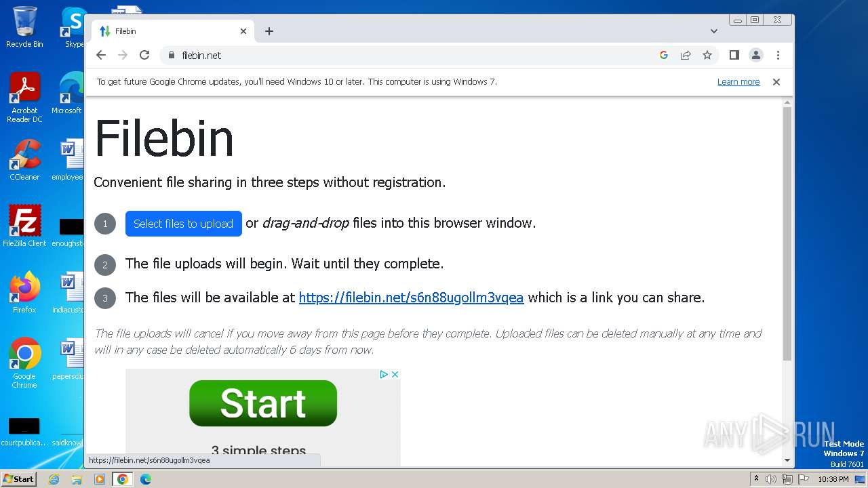Click the share page icon
The width and height of the screenshot is (868, 488).
[686, 56]
